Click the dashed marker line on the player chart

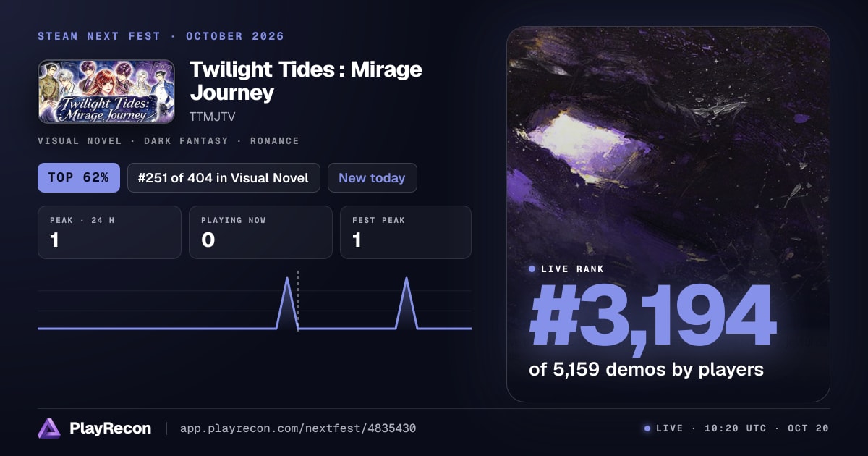coord(297,300)
